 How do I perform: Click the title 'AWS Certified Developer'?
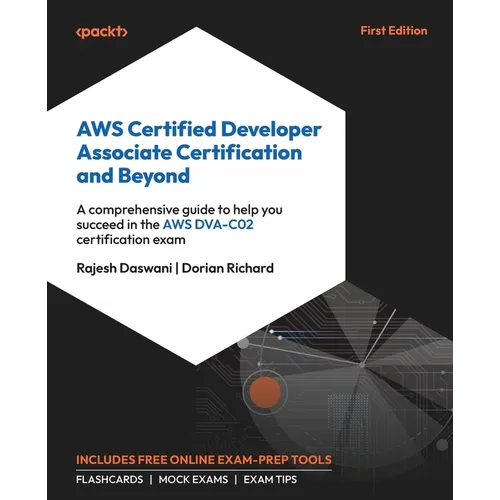click(199, 129)
